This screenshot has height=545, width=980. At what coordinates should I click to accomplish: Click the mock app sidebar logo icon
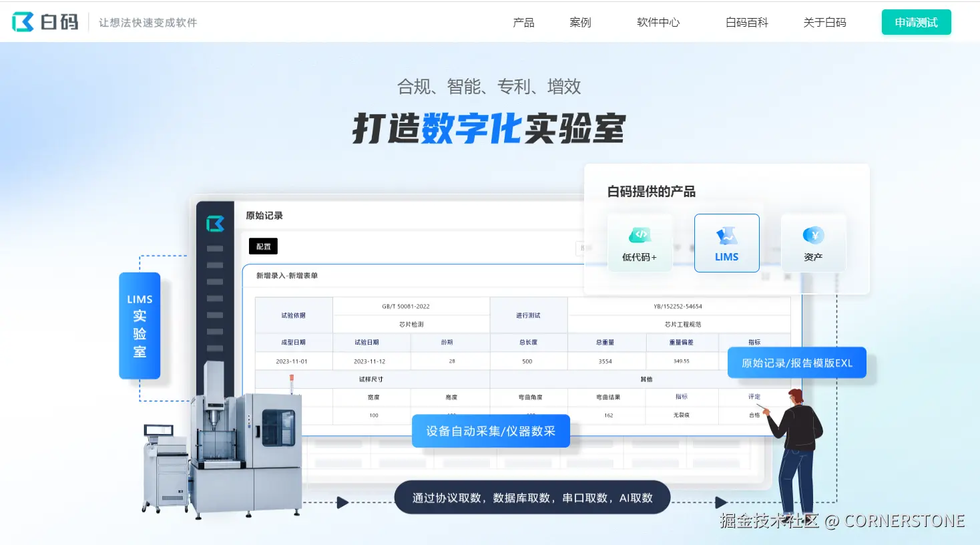pos(215,223)
